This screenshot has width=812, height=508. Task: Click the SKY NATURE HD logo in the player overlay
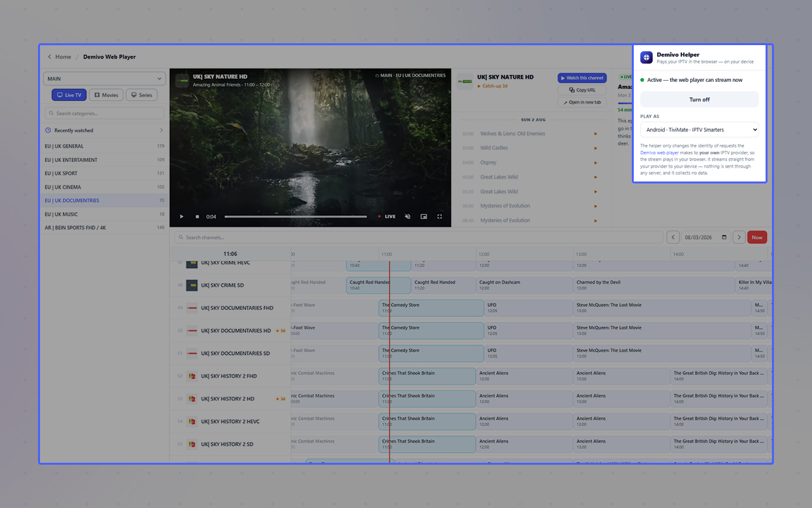pyautogui.click(x=183, y=80)
